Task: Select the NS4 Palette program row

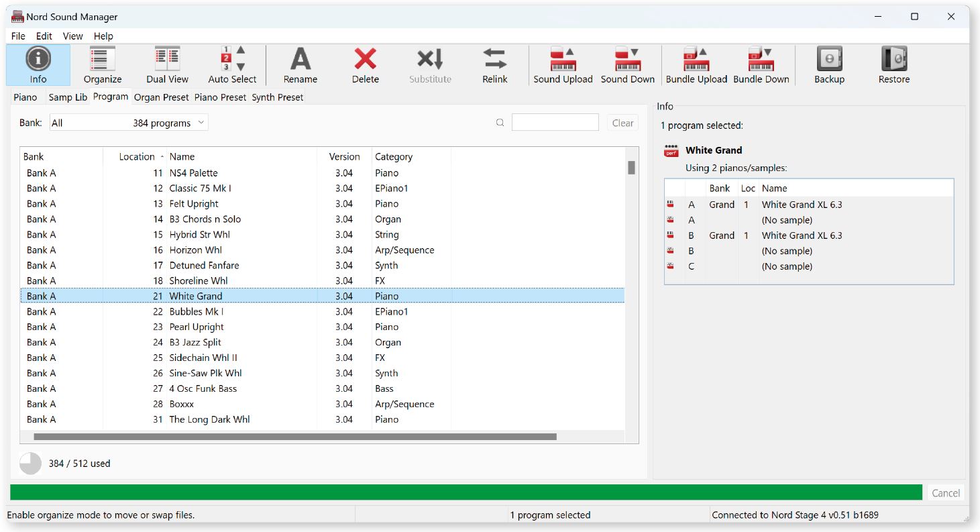Action: point(323,173)
